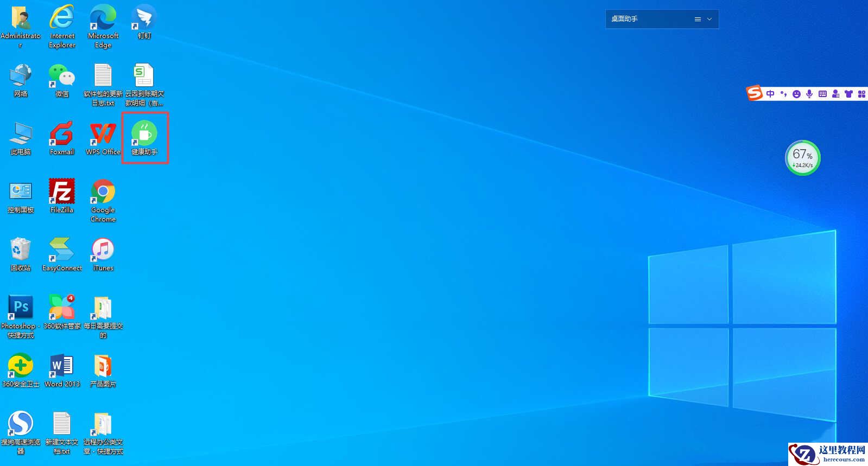Toggle Chinese/English mode 中 on Sogou bar

coord(770,94)
